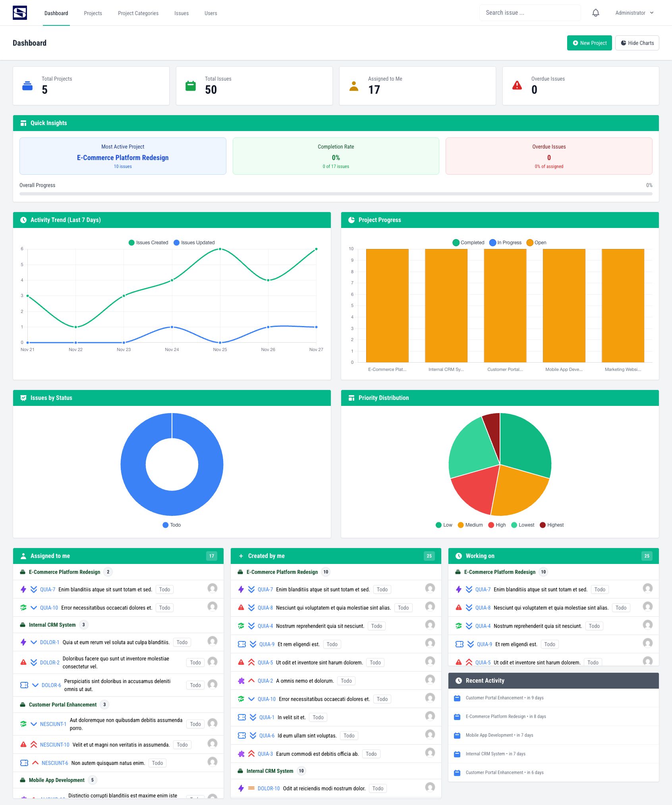The image size is (672, 805).
Task: Click the lightning type icon beside DOLOR-1
Action: [23, 642]
